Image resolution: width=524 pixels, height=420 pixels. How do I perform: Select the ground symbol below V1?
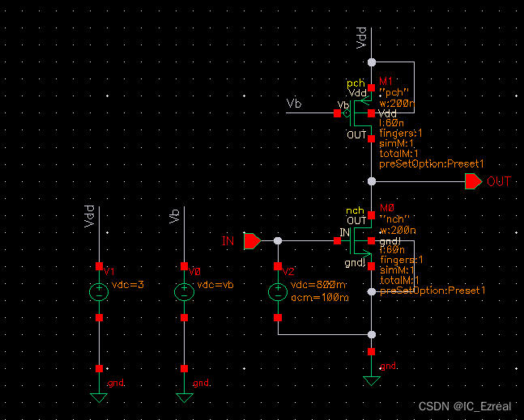(x=99, y=397)
